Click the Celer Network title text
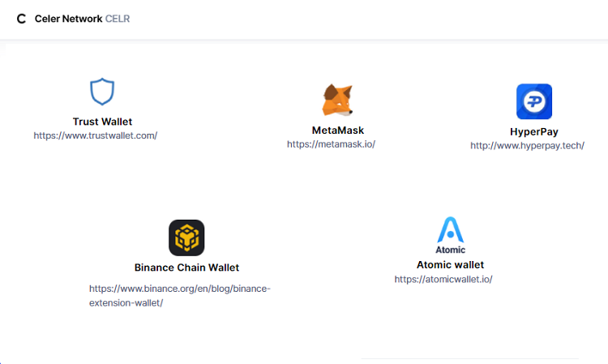 click(69, 19)
